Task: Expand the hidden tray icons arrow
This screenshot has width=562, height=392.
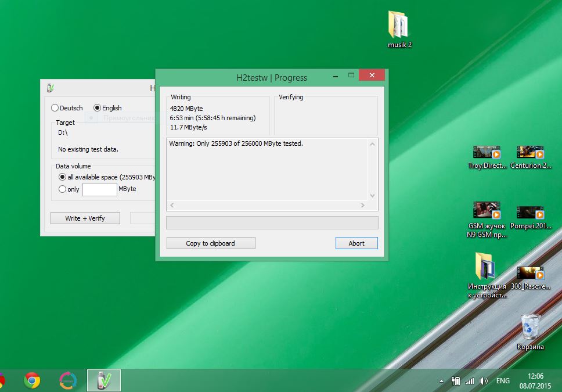Action: coord(442,382)
